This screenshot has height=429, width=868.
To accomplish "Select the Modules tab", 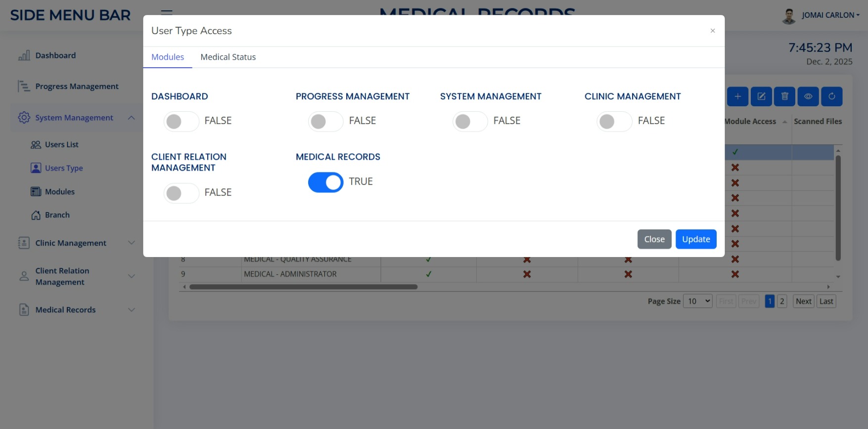I will tap(168, 57).
